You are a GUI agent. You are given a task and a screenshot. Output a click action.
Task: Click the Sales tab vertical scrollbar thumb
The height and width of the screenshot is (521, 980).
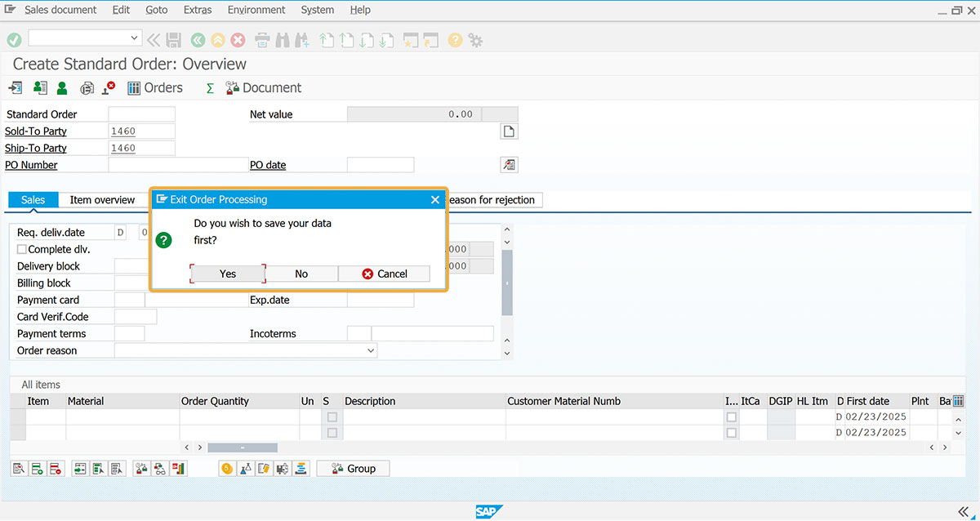[507, 283]
